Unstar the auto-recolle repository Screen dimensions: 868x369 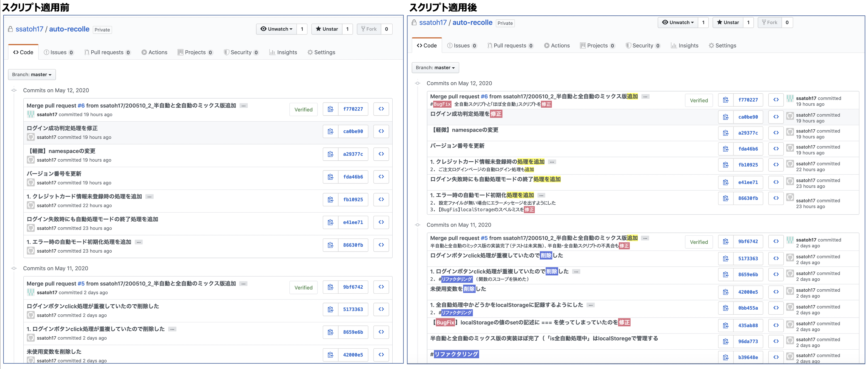(327, 29)
